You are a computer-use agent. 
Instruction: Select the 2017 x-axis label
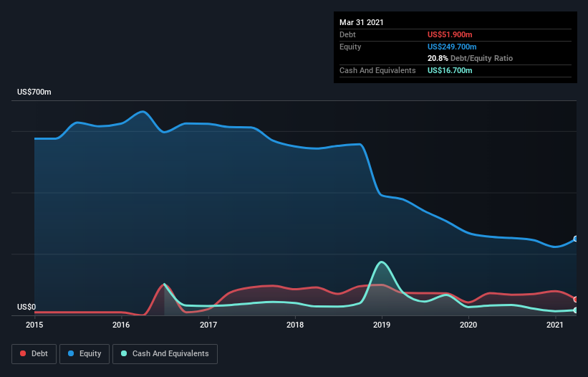208,325
